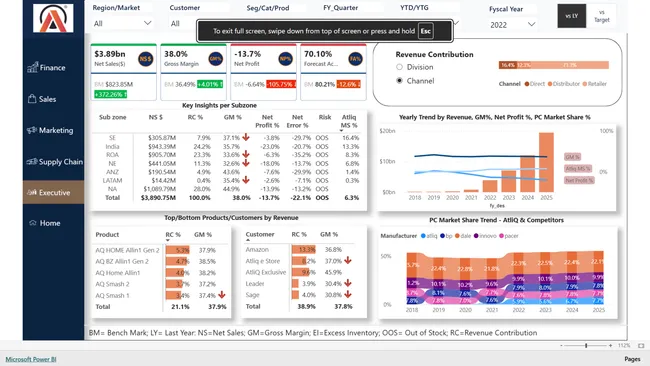Click the Retailer channel legend swatch

click(x=585, y=84)
